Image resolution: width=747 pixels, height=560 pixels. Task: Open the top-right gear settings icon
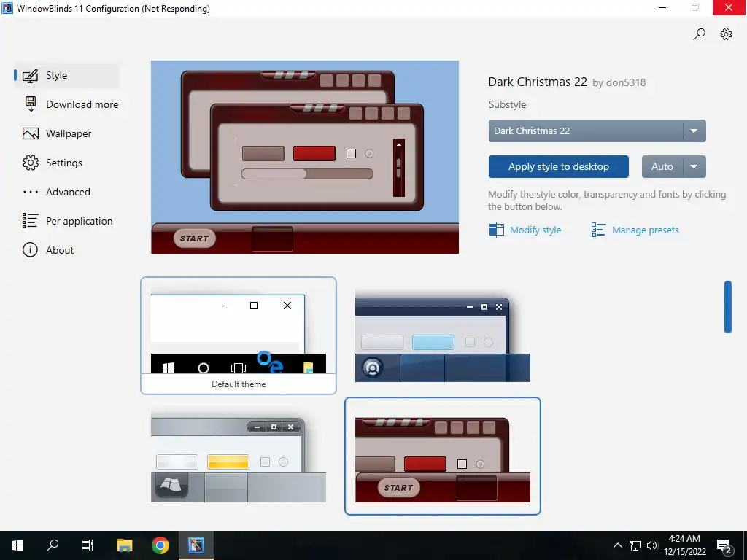[x=726, y=34]
